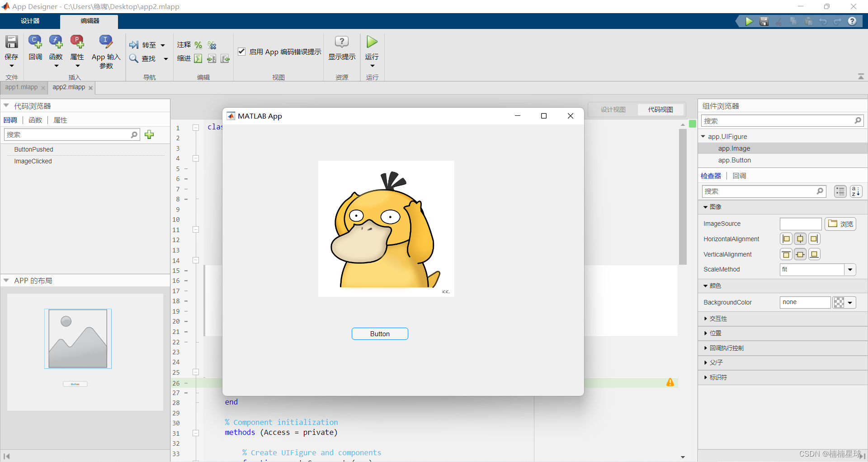Set HorizontalAlignment to left
The width and height of the screenshot is (868, 462).
(786, 239)
